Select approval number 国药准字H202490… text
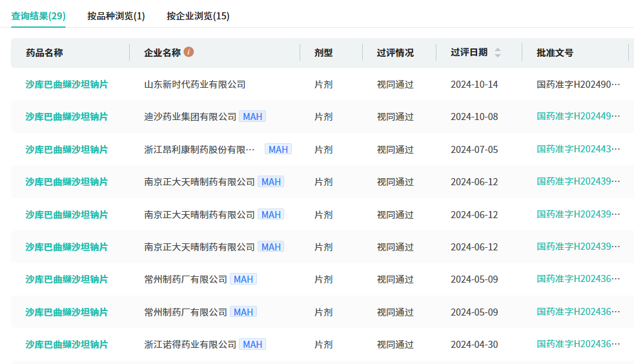This screenshot has height=364, width=634. [x=578, y=85]
